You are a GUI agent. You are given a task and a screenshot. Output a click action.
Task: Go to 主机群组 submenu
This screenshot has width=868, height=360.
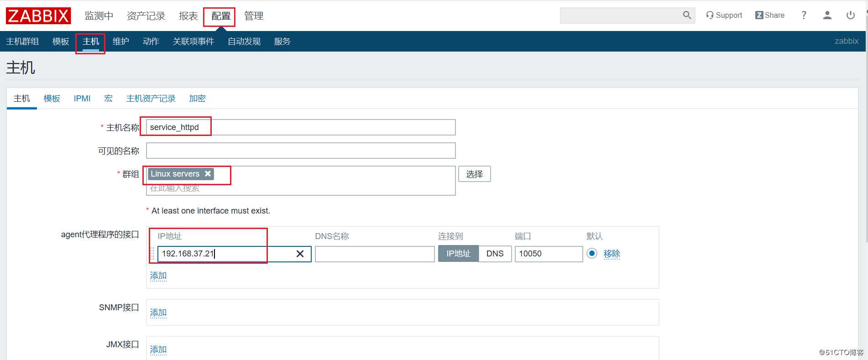[x=22, y=42]
